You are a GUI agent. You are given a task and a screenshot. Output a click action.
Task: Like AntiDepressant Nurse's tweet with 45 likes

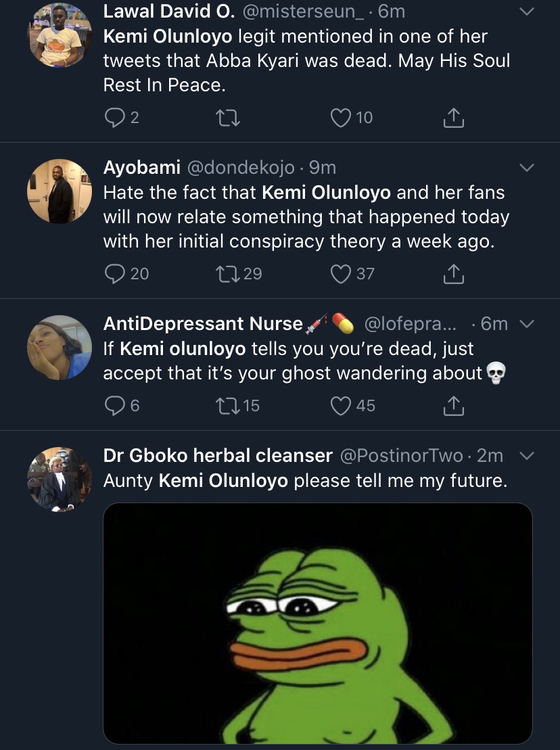[x=340, y=406]
